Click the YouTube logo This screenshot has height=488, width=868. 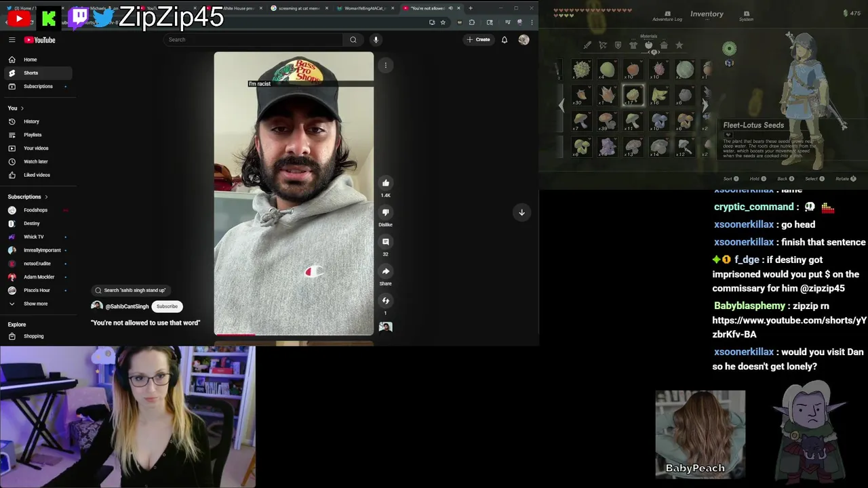point(40,40)
